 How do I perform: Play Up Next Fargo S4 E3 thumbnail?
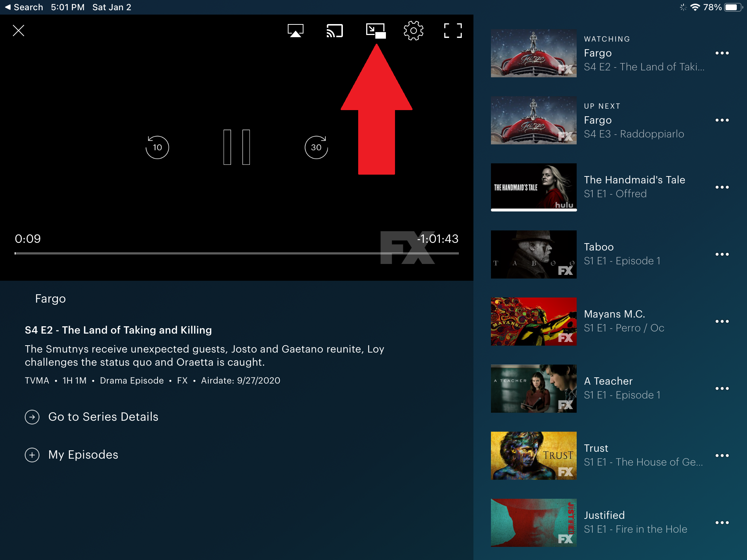coord(534,120)
